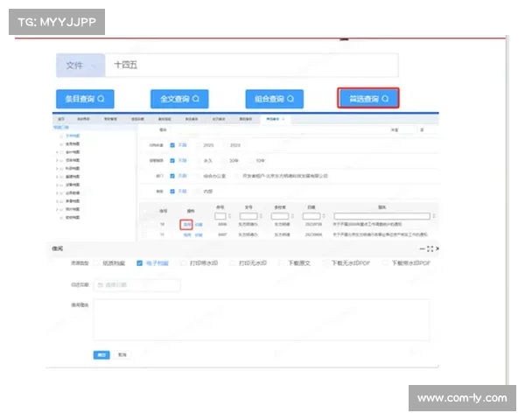
Task: Check 下载带水印PDF in the 借阅 dialog
Action: [x=385, y=263]
